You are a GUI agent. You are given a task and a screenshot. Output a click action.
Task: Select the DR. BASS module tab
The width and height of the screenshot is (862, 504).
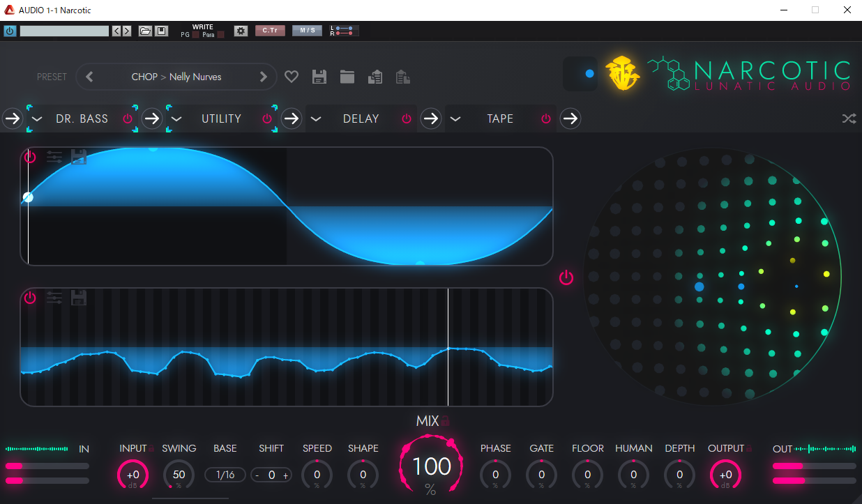(x=82, y=119)
